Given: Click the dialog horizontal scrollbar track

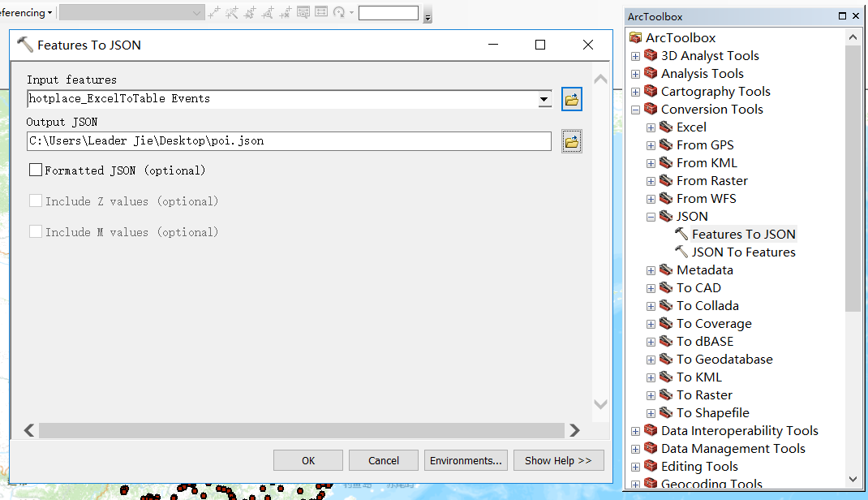Looking at the screenshot, I should (x=302, y=430).
